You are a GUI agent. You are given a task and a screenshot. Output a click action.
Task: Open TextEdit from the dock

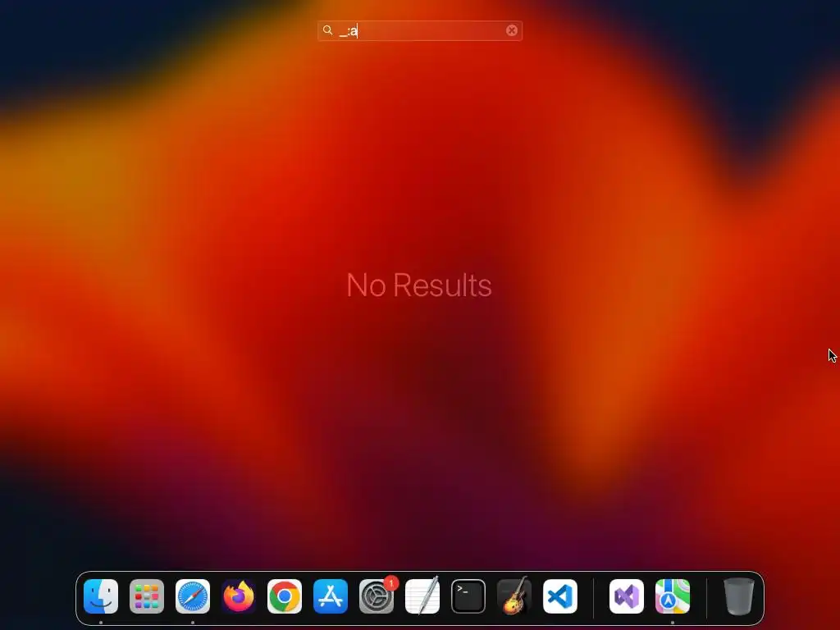(422, 596)
